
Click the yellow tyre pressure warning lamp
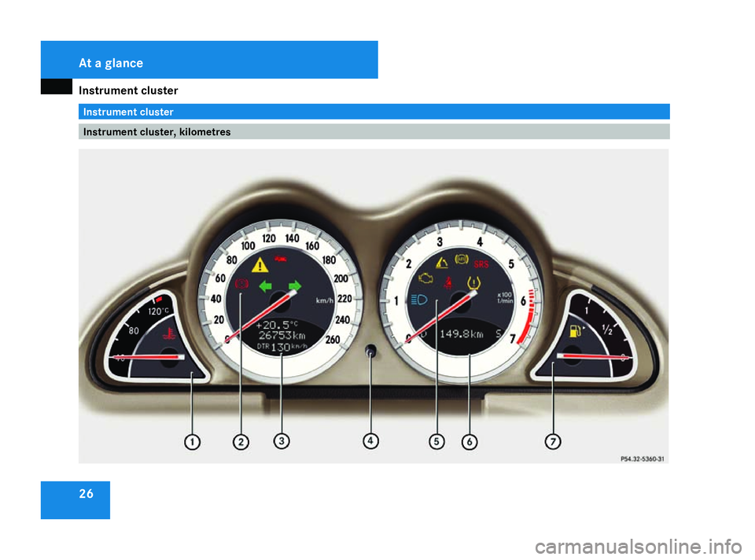click(473, 282)
